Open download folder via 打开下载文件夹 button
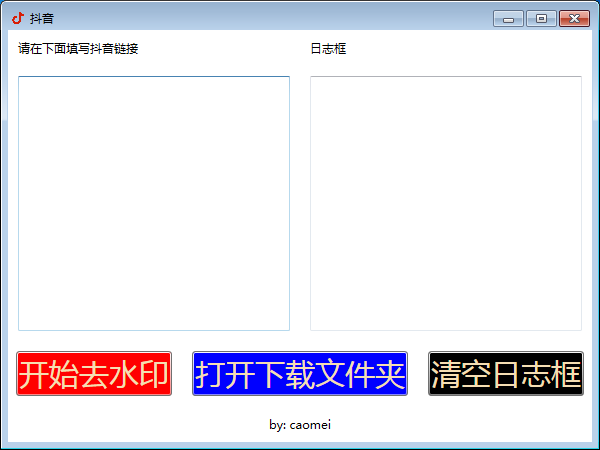Viewport: 600px width, 450px height. click(x=300, y=373)
